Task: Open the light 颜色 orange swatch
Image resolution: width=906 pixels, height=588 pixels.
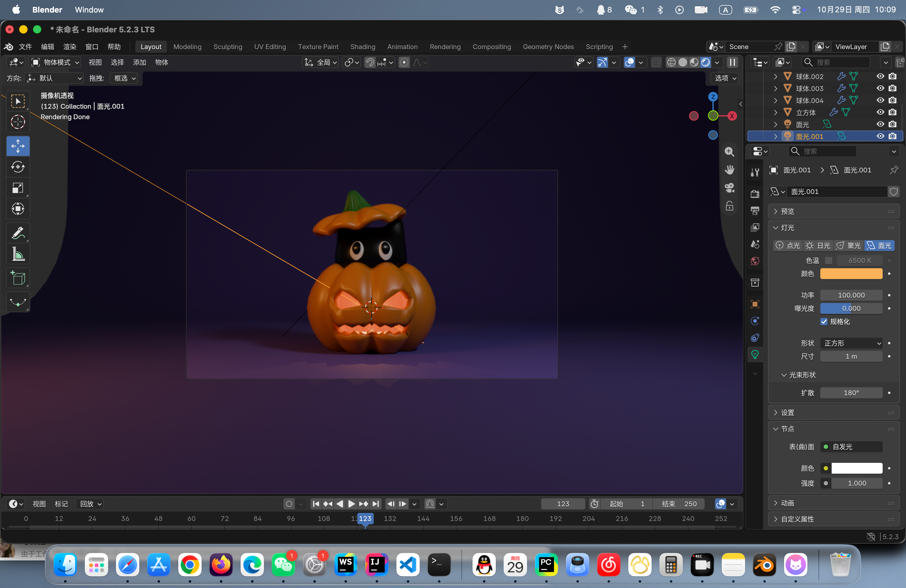Action: point(851,274)
